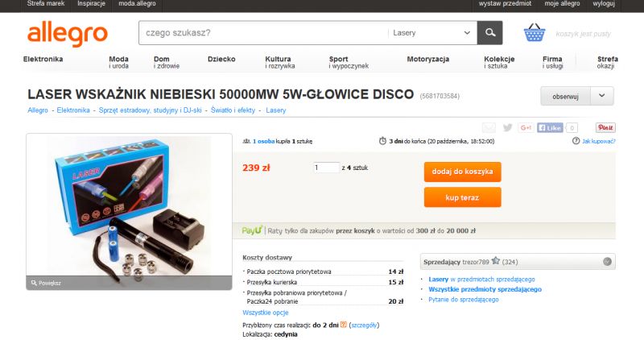Viewport: 644px width, 340px height.
Task: Click the czego szukasz search field
Action: (x=263, y=33)
